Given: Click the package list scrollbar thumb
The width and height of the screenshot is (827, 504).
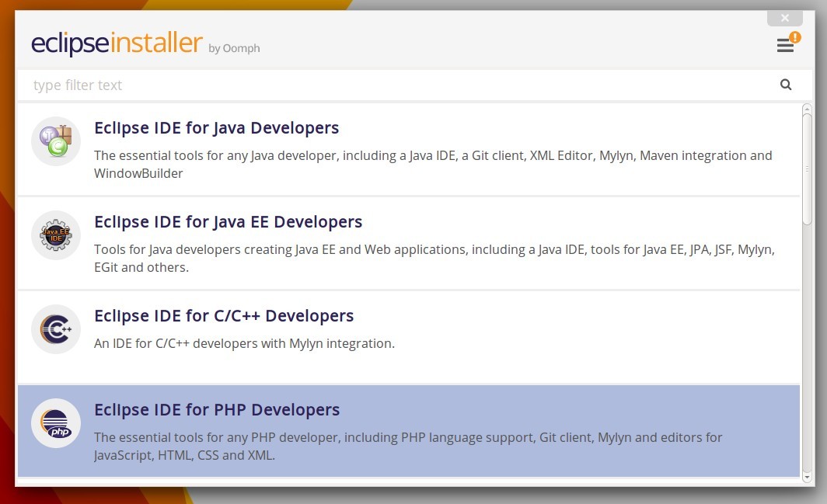Looking at the screenshot, I should [x=807, y=169].
